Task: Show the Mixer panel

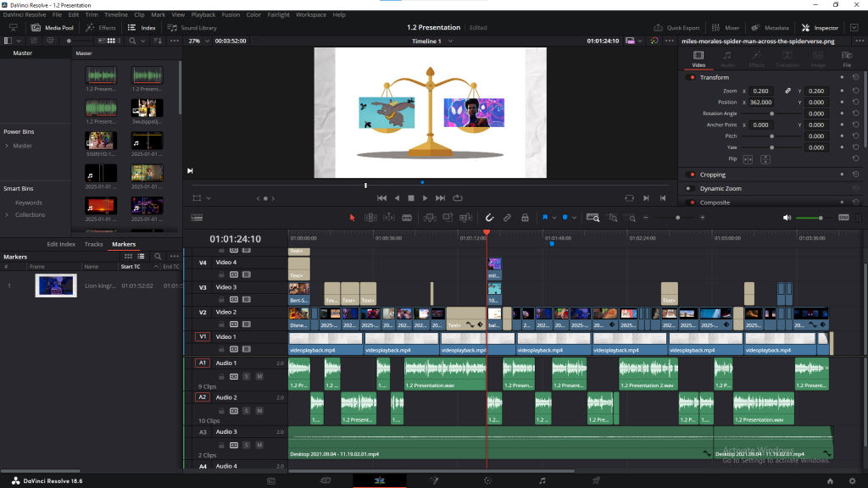Action: (726, 28)
